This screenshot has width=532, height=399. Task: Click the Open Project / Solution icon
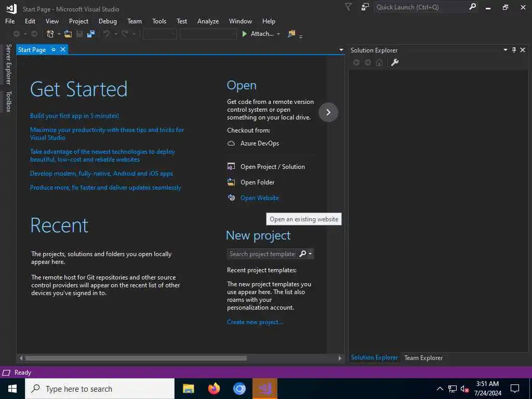[231, 167]
